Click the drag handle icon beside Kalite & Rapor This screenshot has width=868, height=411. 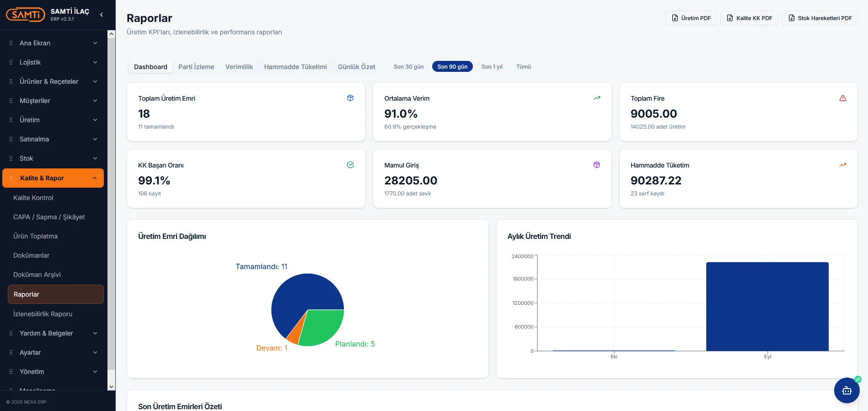(x=11, y=178)
